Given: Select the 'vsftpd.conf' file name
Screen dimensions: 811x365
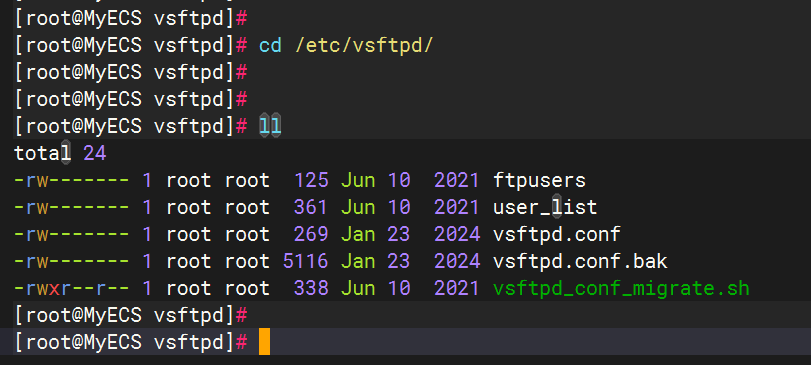Looking at the screenshot, I should [x=557, y=234].
